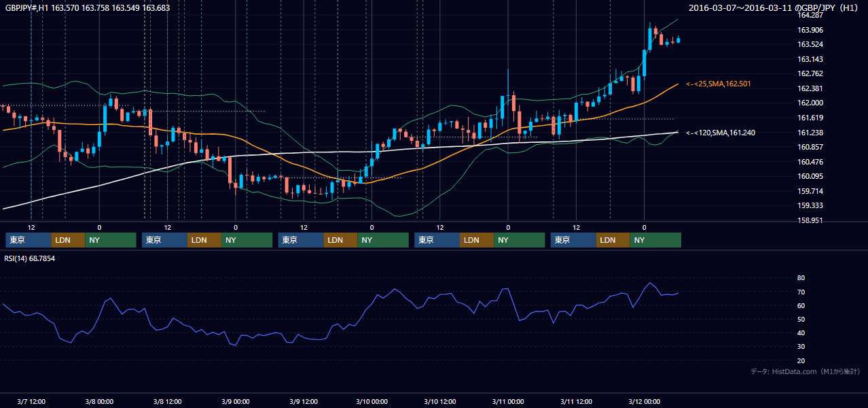Click the データ: HistData.com source credit
This screenshot has height=408, width=868.
pos(806,371)
